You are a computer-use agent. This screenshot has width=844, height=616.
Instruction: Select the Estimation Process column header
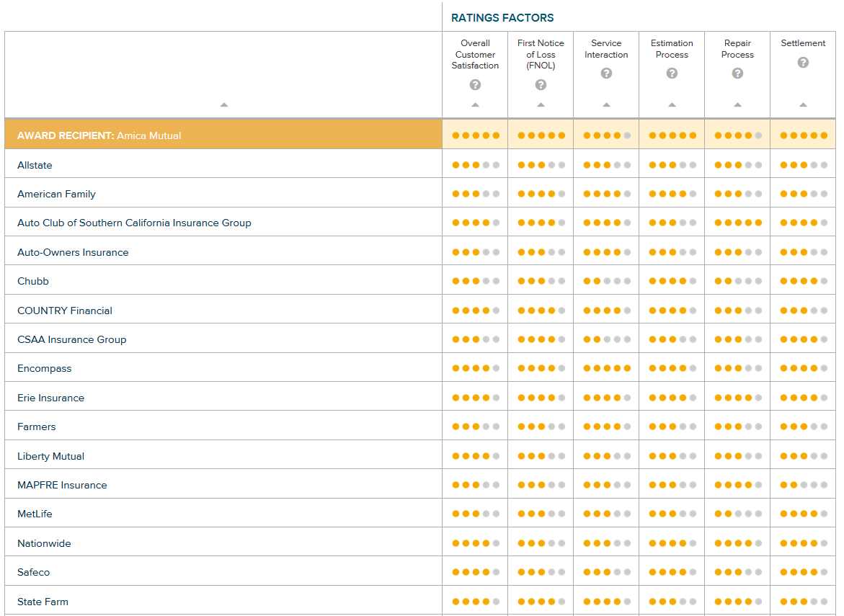click(672, 48)
